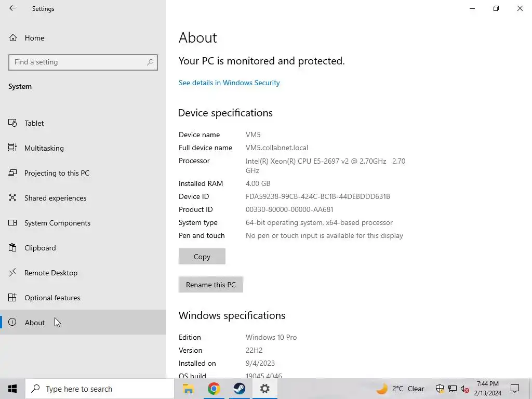Click the taskbar Type here to search box

(100, 389)
